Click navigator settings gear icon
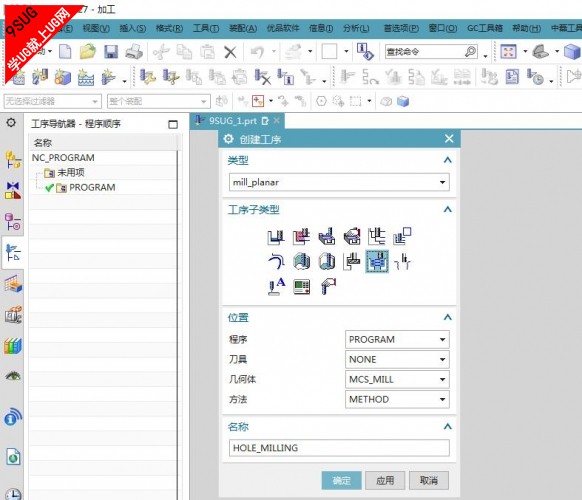Viewport: 582px width, 500px height. [x=11, y=122]
